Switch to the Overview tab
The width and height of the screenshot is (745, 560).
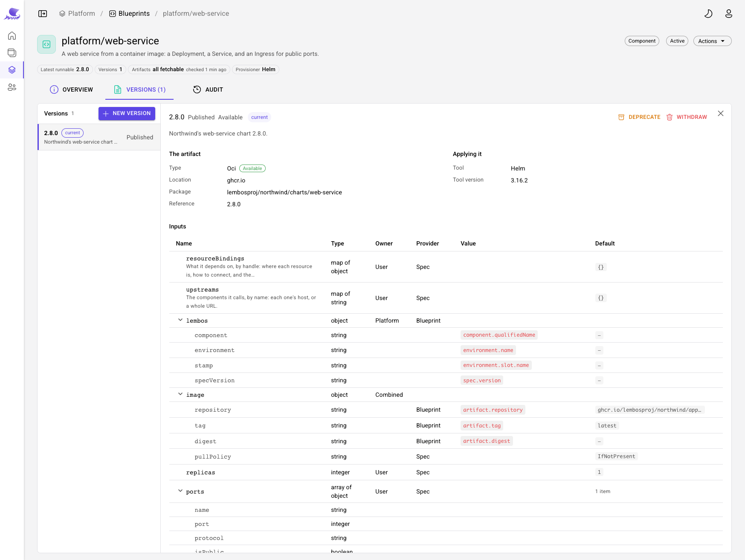[71, 89]
